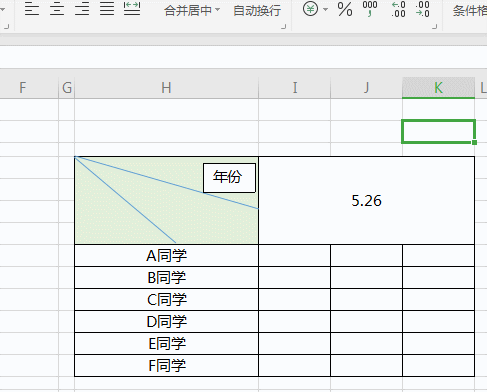Screen dimensions: 487x392
Task: Click the align right icon
Action: pyautogui.click(x=82, y=9)
